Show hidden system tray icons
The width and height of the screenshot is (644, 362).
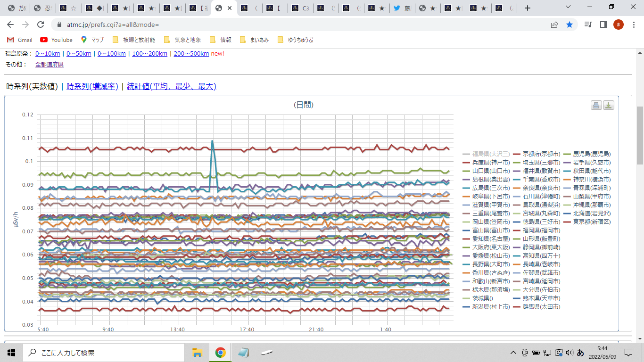[x=513, y=353]
